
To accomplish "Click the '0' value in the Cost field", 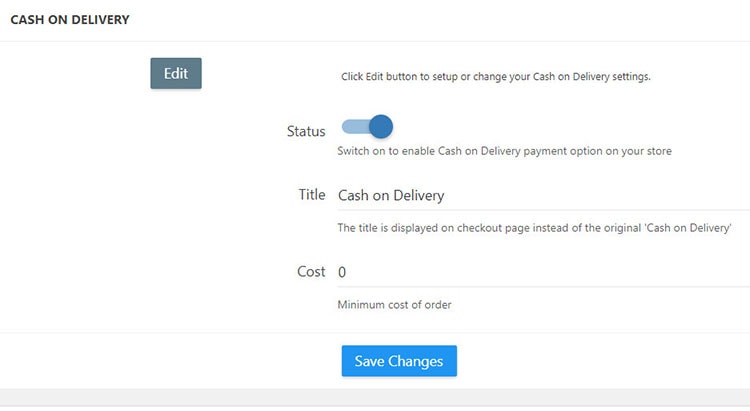I will coord(342,272).
